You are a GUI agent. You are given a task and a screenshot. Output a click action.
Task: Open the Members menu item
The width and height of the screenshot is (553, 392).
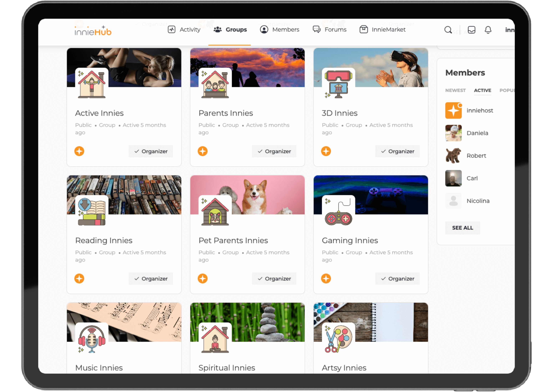coord(279,29)
